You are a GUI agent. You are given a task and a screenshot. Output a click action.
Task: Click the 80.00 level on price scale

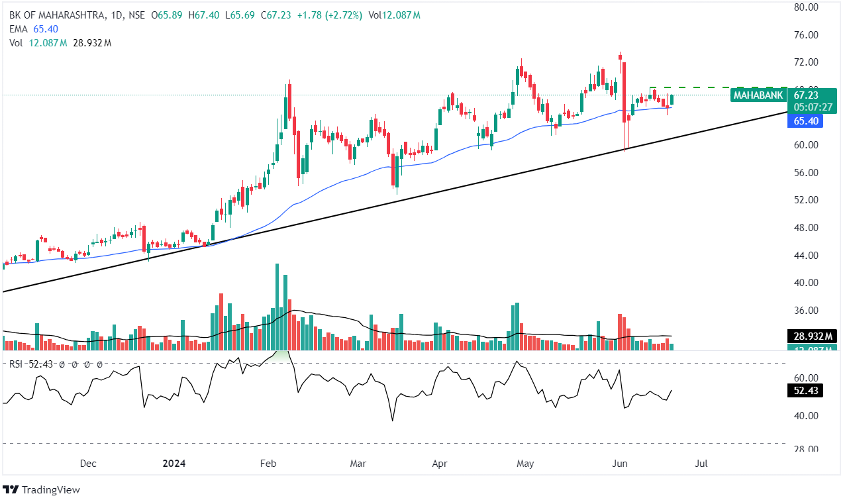click(809, 7)
